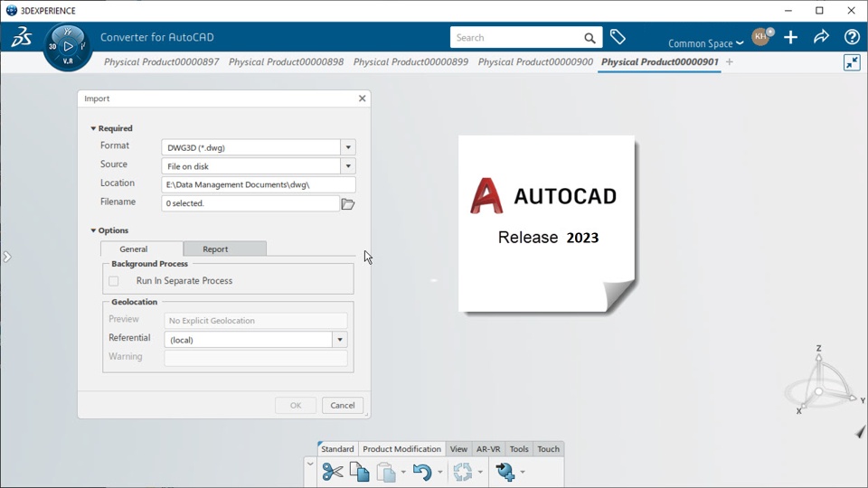Image resolution: width=868 pixels, height=488 pixels.
Task: Open the Help question mark icon
Action: (x=852, y=37)
